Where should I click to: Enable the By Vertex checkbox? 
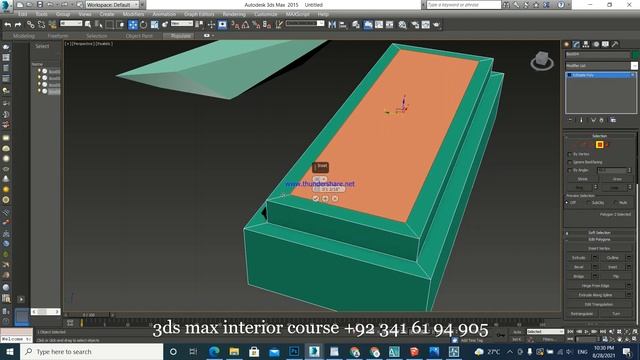pyautogui.click(x=570, y=154)
